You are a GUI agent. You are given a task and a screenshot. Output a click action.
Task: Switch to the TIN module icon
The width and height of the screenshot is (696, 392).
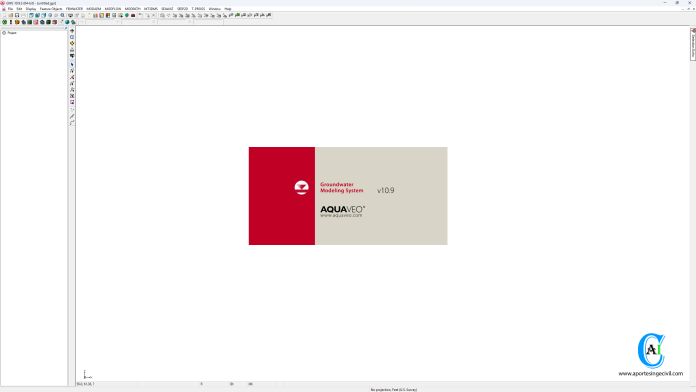pyautogui.click(x=4, y=22)
